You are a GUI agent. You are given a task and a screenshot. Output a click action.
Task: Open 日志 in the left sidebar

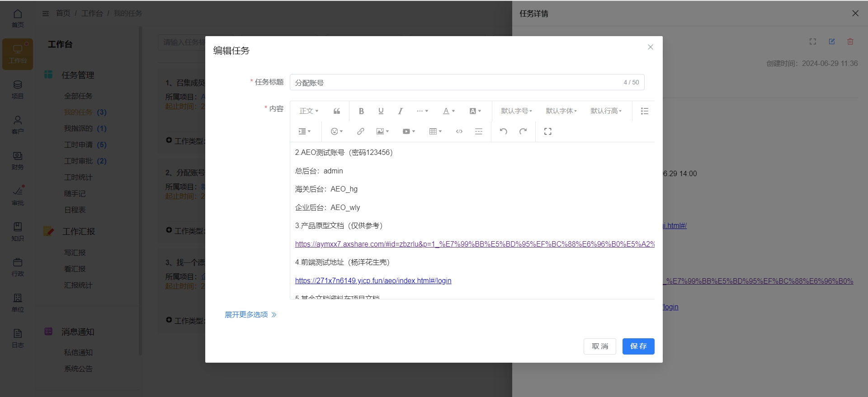(18, 338)
